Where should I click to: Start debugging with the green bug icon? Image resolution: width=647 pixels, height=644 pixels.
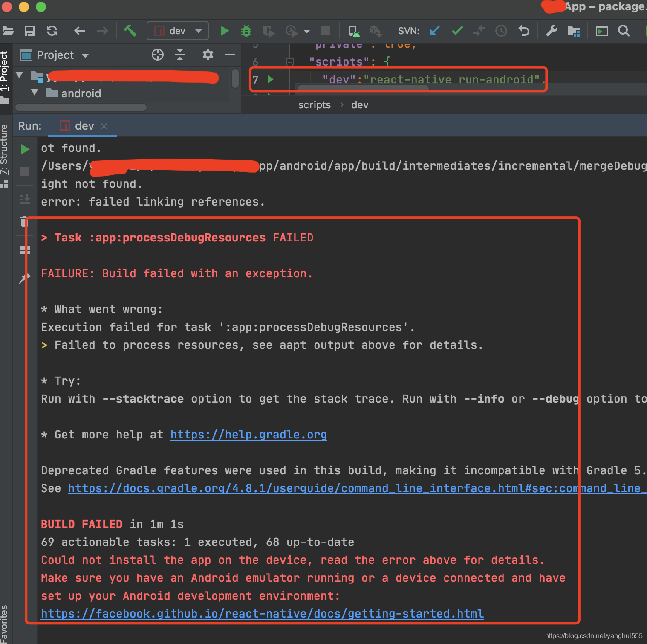pyautogui.click(x=246, y=31)
